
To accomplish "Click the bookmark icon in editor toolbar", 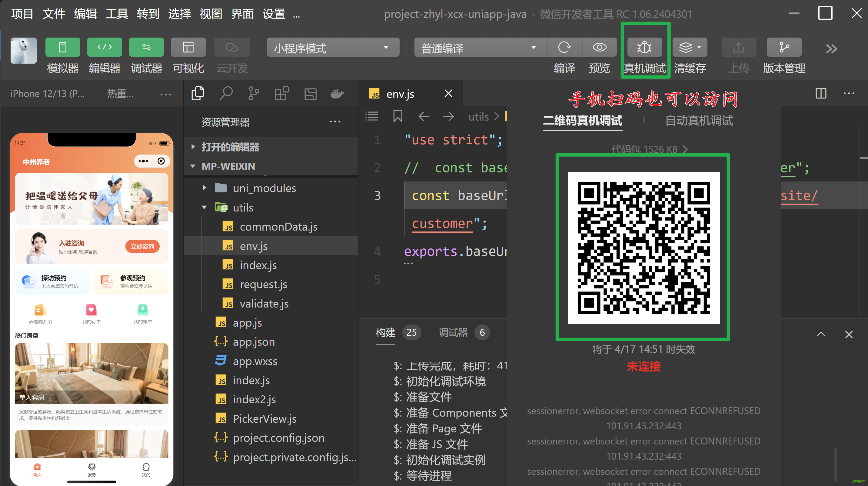I will (x=397, y=116).
